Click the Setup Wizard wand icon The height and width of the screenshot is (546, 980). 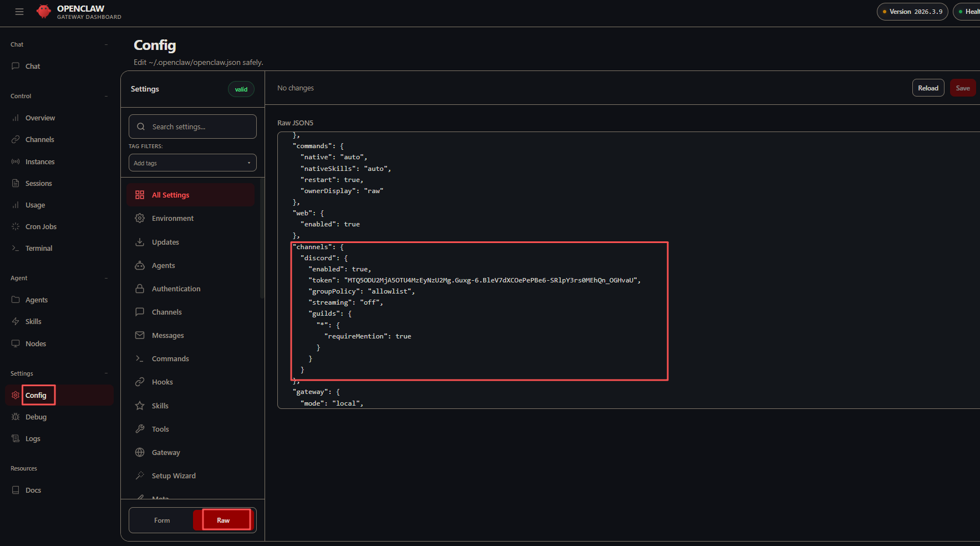coord(140,476)
